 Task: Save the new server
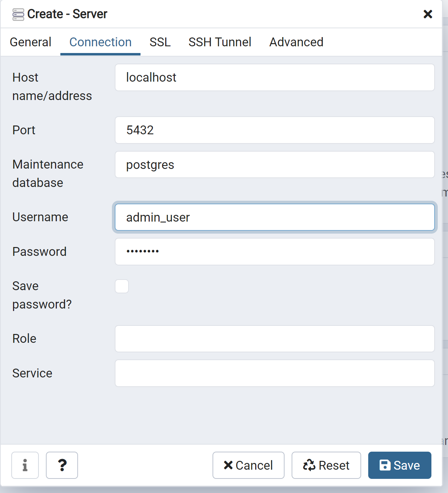pos(400,465)
